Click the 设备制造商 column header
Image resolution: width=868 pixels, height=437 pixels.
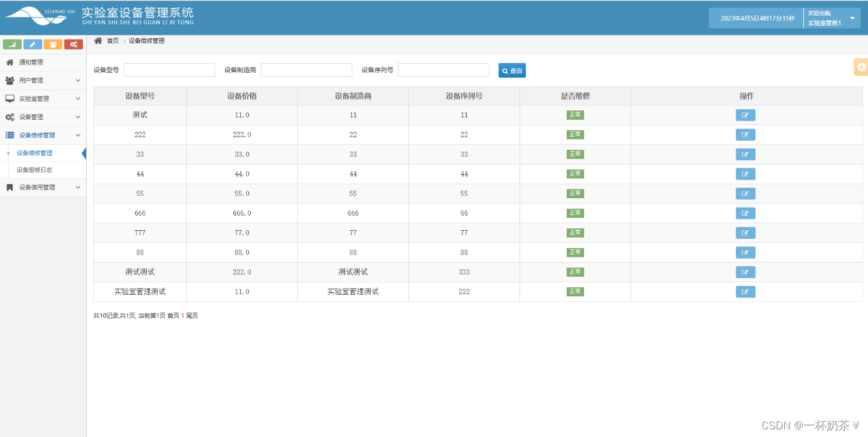(x=353, y=96)
